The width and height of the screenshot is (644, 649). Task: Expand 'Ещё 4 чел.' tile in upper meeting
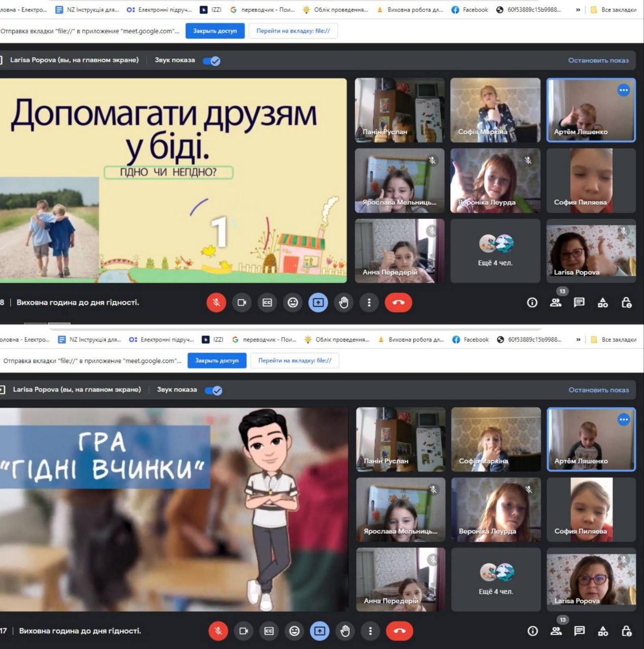pyautogui.click(x=495, y=251)
